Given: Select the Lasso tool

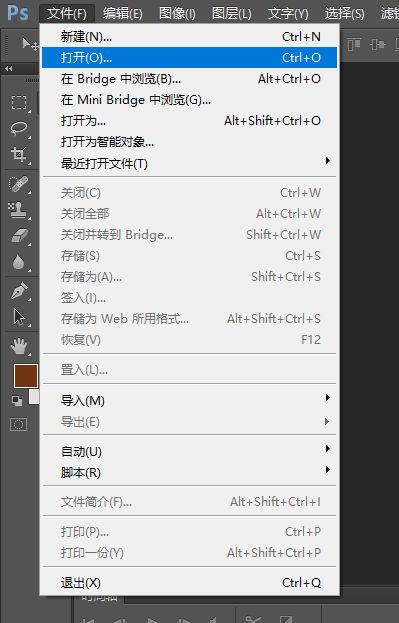Looking at the screenshot, I should tap(19, 128).
